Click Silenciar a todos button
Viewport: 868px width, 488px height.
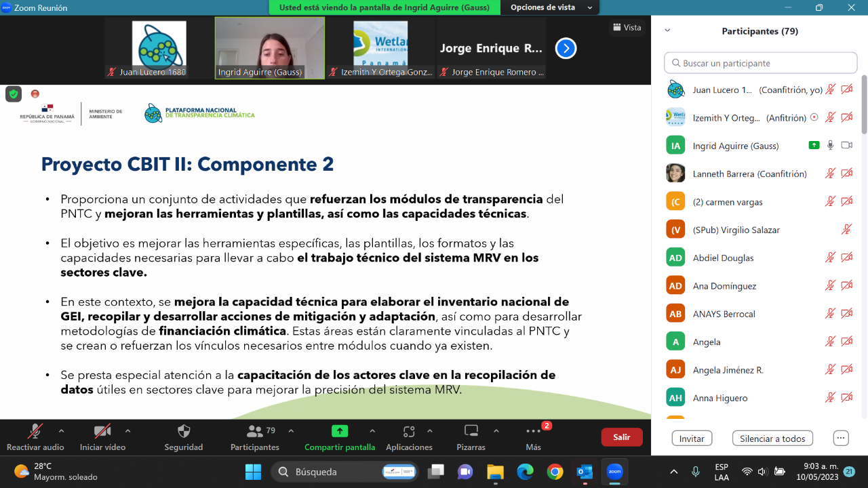[x=772, y=439]
